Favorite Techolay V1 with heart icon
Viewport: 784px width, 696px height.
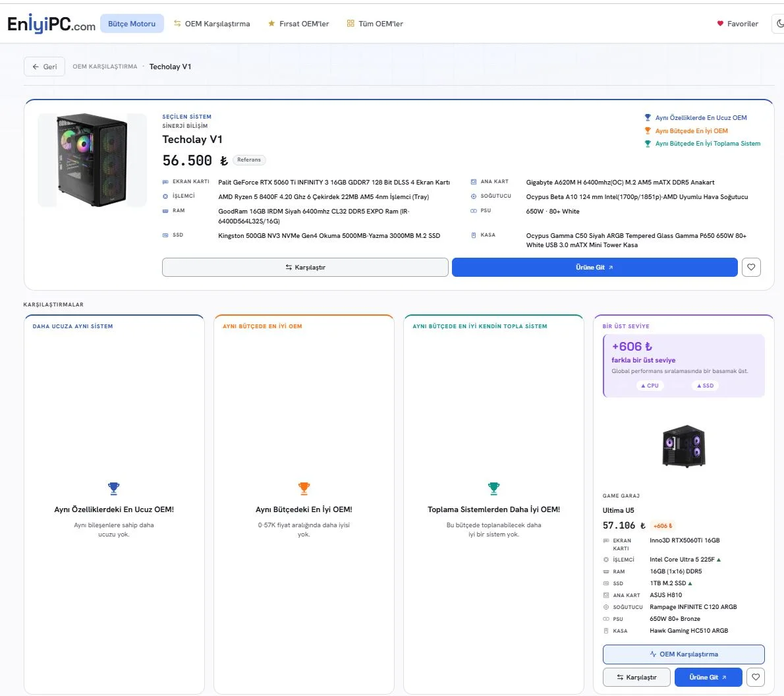pos(751,267)
